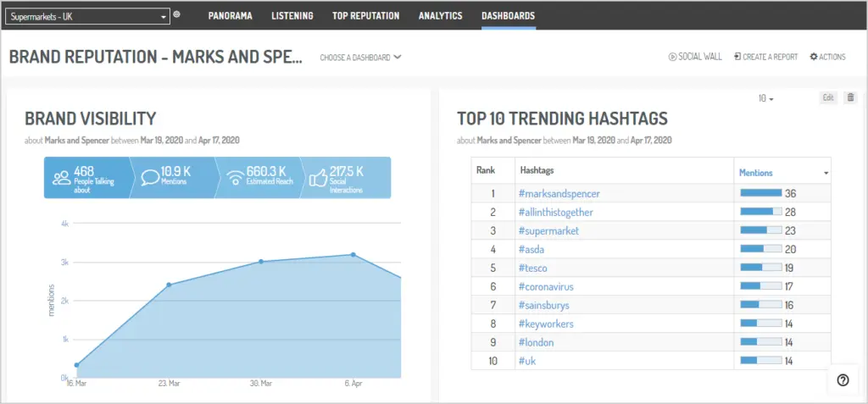Click the People Talking about icon

61,178
